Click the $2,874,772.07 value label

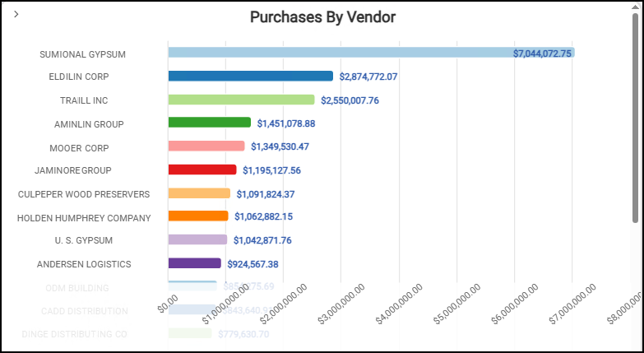pos(368,77)
